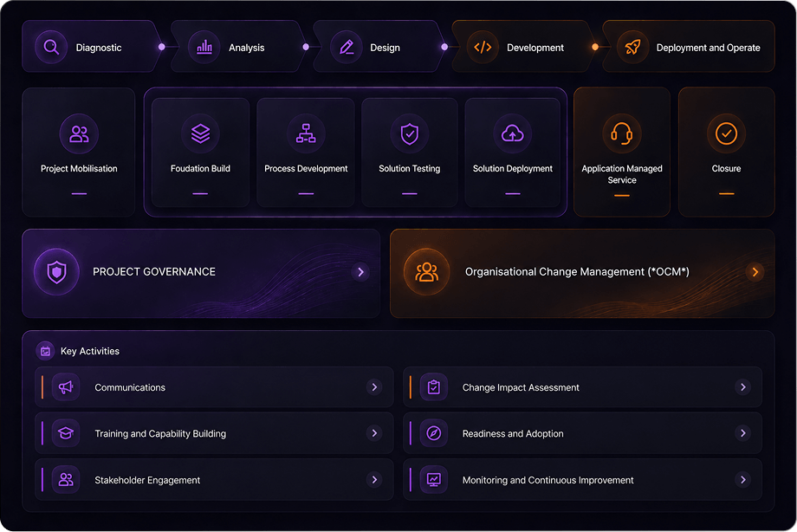The width and height of the screenshot is (797, 532).
Task: Select the Closure checkmark icon
Action: (x=726, y=133)
